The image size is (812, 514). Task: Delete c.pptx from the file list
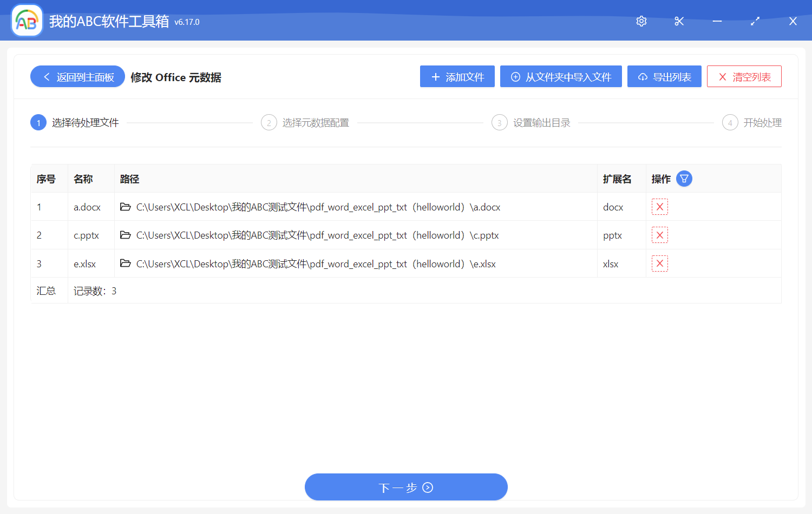[660, 235]
